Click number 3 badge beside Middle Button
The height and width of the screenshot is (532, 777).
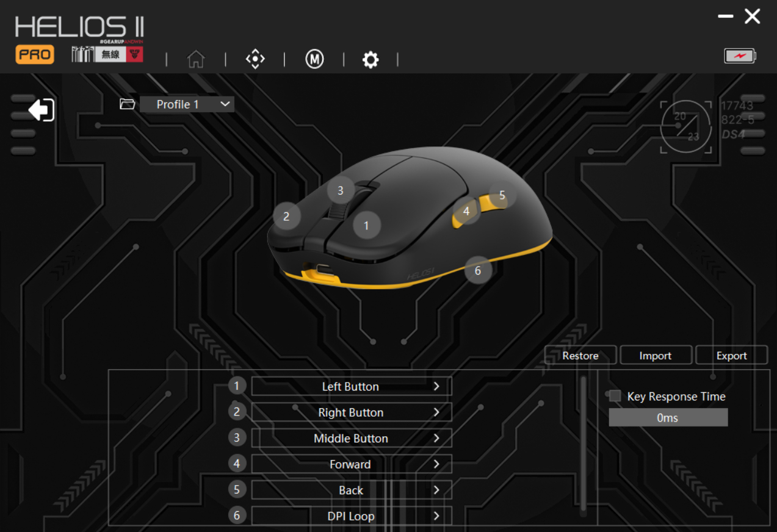(x=237, y=437)
